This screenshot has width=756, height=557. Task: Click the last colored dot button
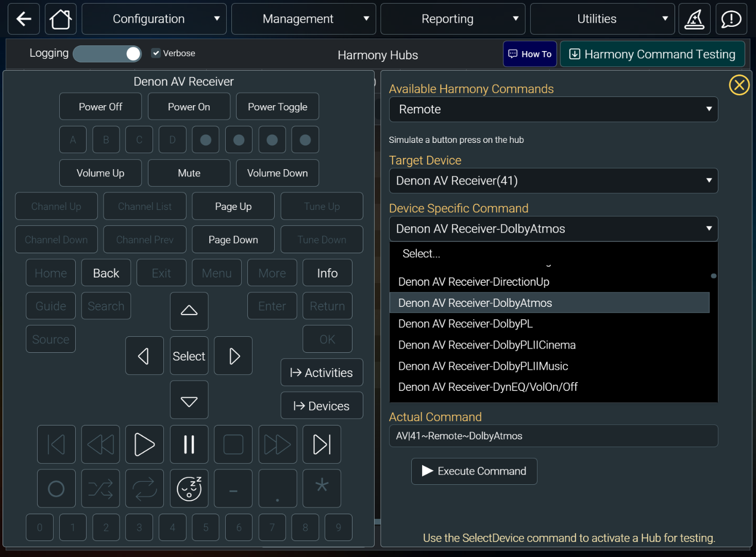(x=305, y=140)
